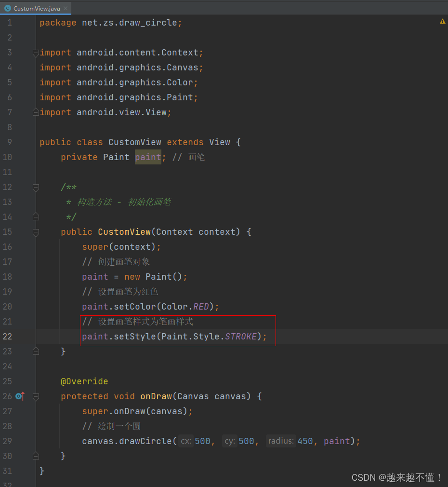Click 'android.content.Context' import
Screen dimensions: 448x487
pos(137,53)
